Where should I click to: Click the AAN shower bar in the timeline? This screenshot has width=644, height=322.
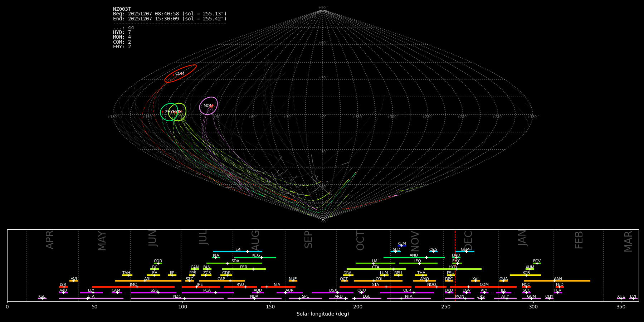click(x=557, y=281)
